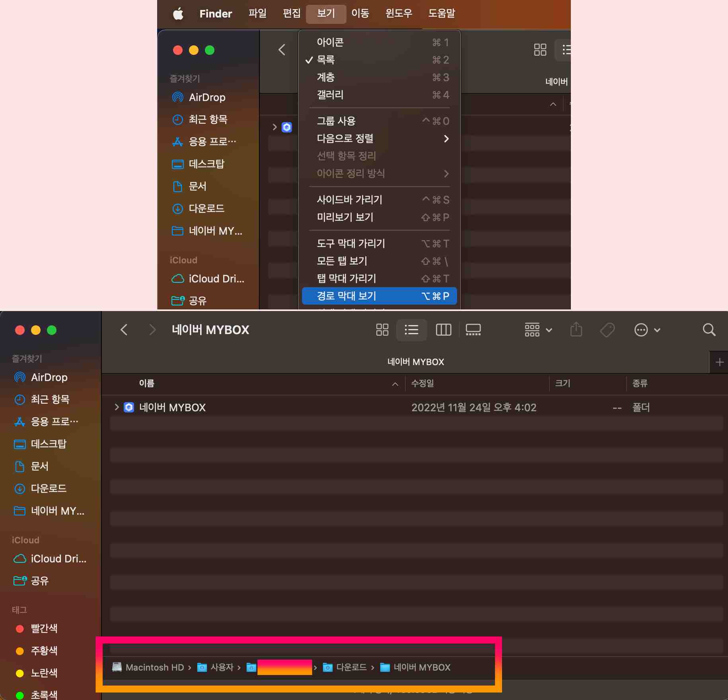Viewport: 728px width, 700px height.
Task: Click back arrow in upper Finder window
Action: [x=282, y=50]
